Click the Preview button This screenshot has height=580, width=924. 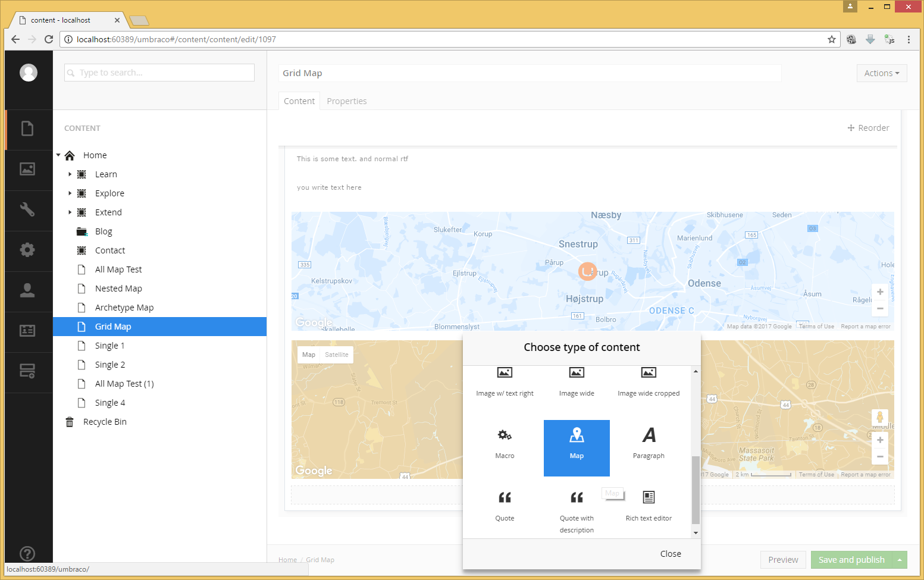coord(783,560)
